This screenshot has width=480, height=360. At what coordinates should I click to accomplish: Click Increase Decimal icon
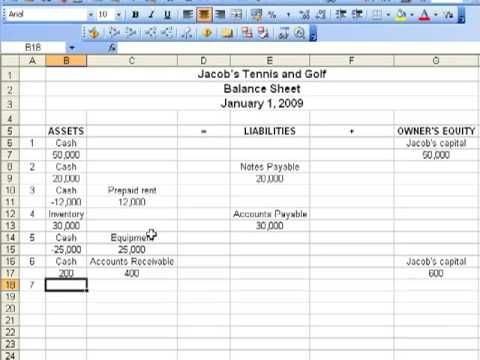coord(304,14)
